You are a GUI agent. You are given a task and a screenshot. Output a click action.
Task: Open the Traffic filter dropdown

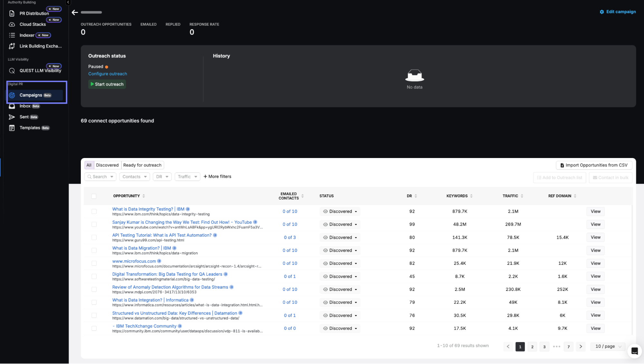(x=187, y=176)
